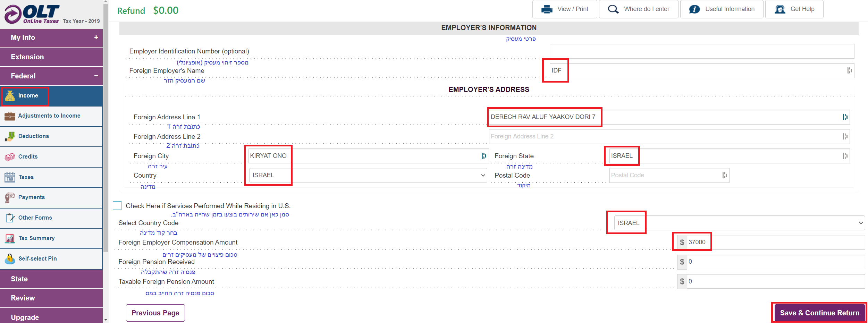Image resolution: width=868 pixels, height=323 pixels.
Task: Check Services Performed While Residing in U.S.
Action: tap(117, 206)
